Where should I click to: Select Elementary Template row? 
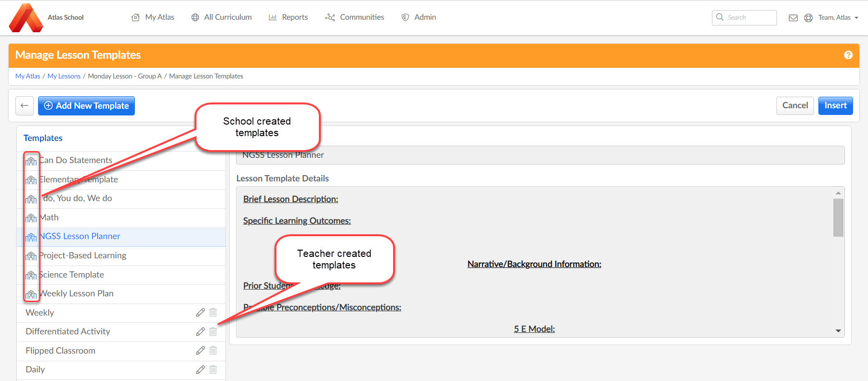coord(121,180)
